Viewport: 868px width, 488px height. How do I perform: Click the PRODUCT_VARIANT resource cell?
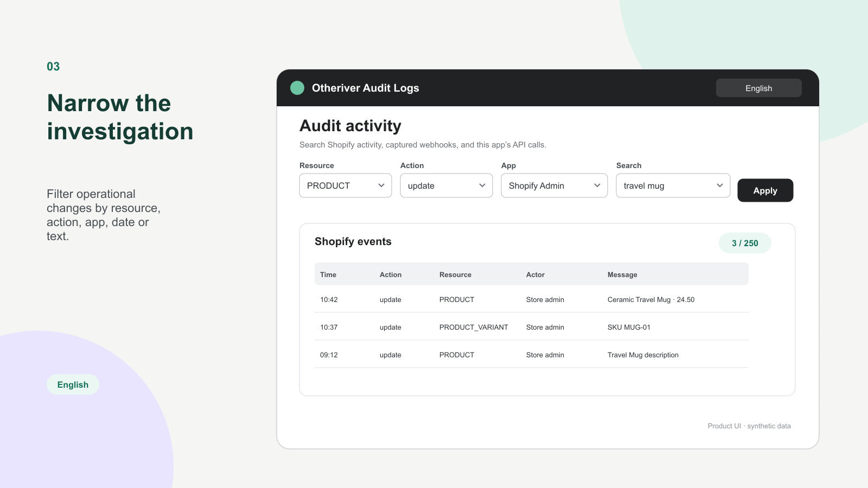coord(474,327)
